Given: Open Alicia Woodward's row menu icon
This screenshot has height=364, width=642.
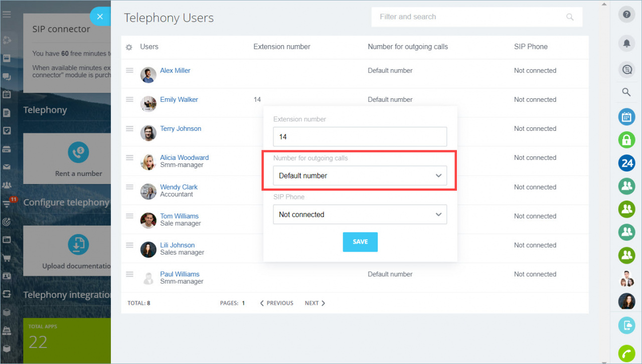Looking at the screenshot, I should [x=129, y=158].
